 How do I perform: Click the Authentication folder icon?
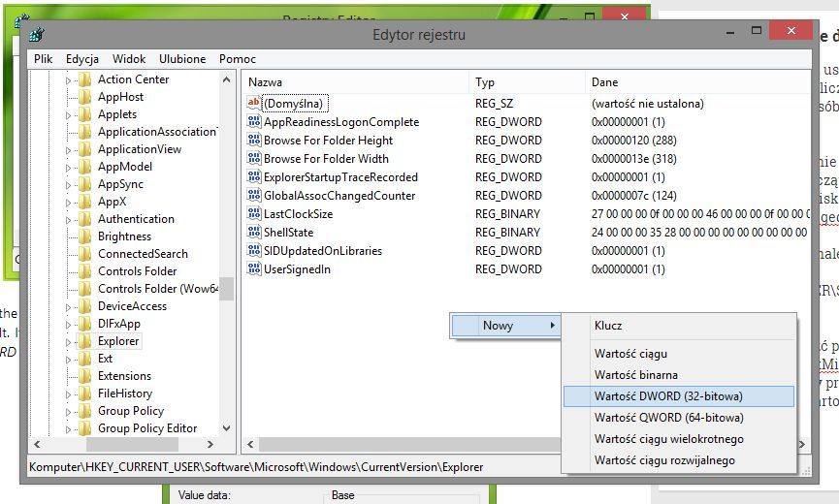[x=84, y=219]
